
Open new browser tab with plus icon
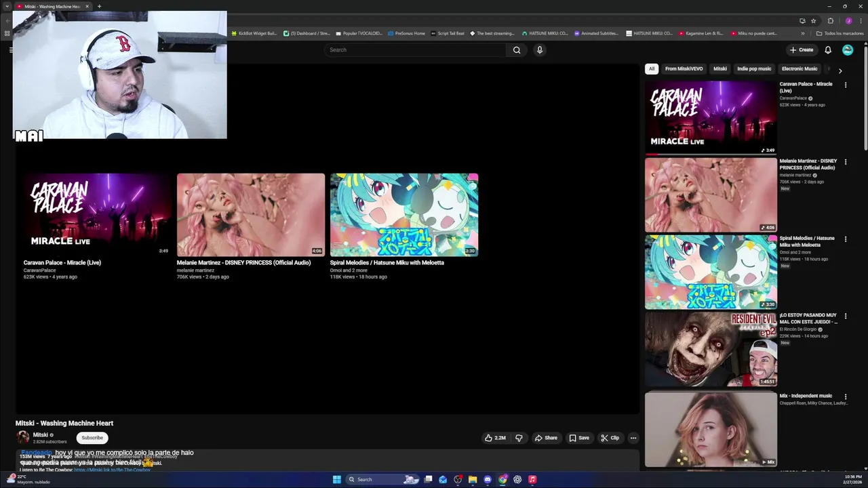[x=99, y=6]
